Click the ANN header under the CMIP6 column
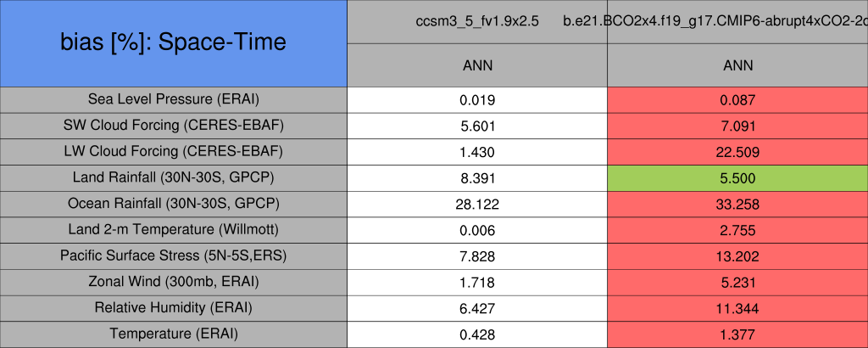The height and width of the screenshot is (348, 868). (737, 65)
